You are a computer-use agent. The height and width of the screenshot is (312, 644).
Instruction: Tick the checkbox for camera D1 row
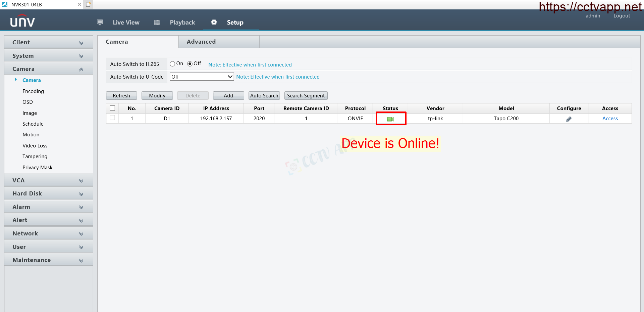pyautogui.click(x=112, y=118)
